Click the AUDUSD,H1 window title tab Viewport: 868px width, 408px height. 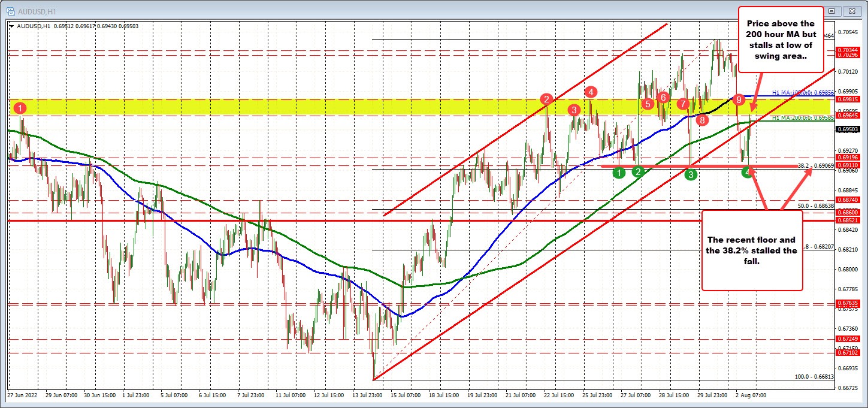pos(38,11)
